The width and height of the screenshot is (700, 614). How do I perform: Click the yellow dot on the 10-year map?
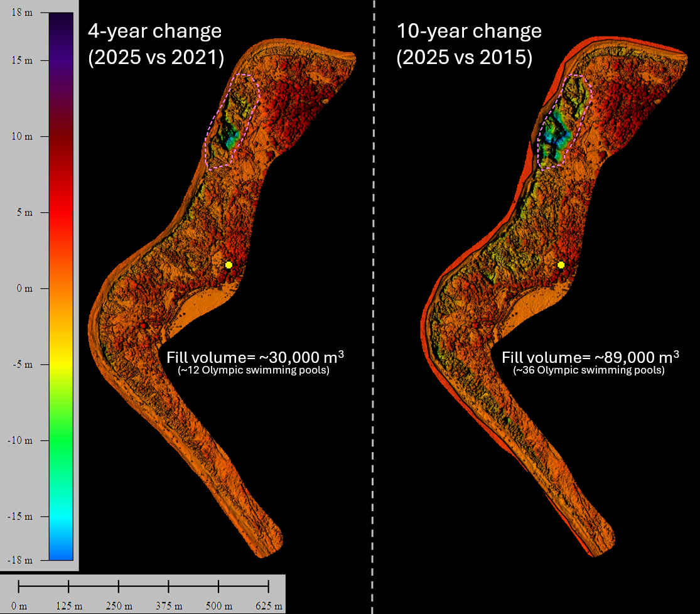click(561, 265)
